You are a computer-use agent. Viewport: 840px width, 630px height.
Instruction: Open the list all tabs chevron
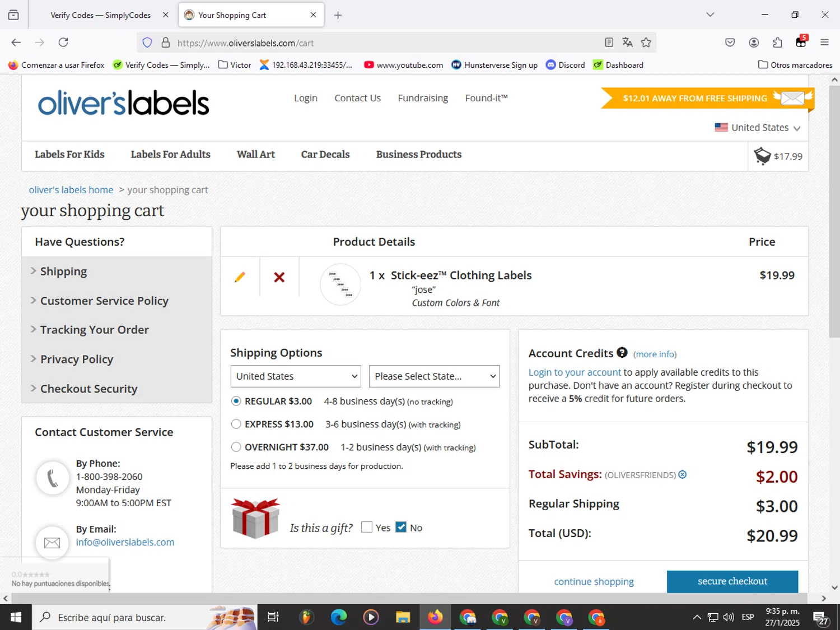[x=710, y=15]
